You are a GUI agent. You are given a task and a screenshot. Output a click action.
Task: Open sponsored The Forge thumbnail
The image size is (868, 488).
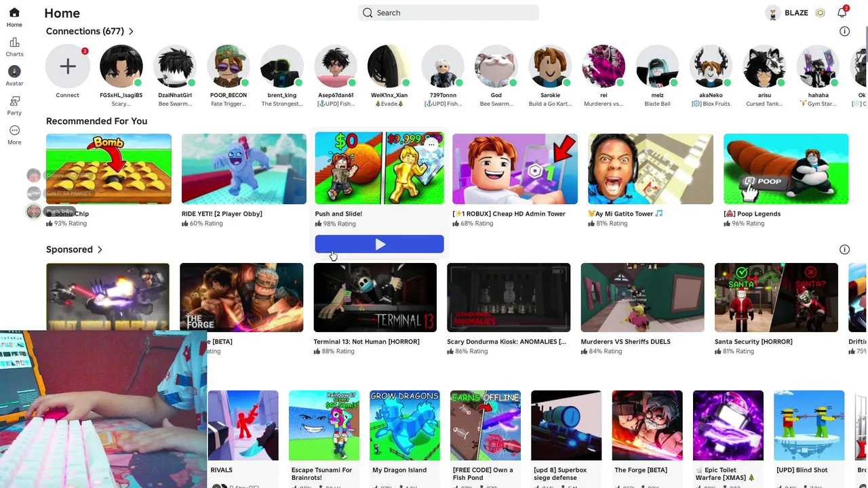[x=241, y=298]
